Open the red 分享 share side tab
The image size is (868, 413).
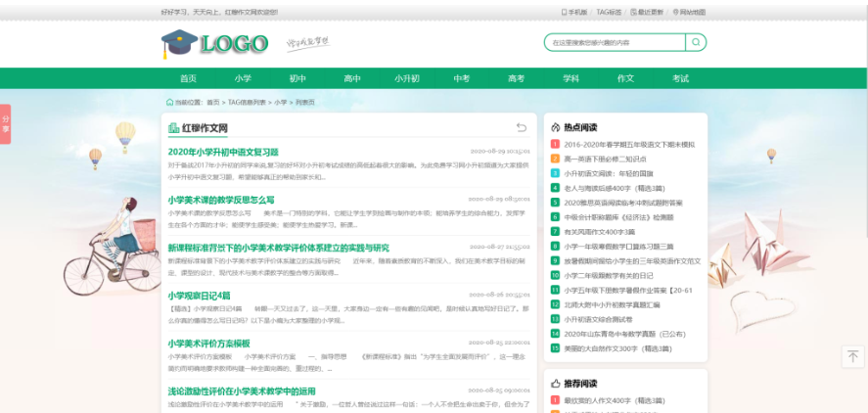coord(5,123)
